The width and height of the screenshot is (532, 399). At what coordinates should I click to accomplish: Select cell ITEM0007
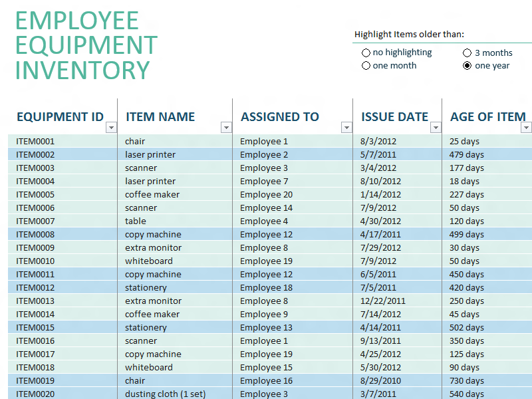tap(63, 221)
